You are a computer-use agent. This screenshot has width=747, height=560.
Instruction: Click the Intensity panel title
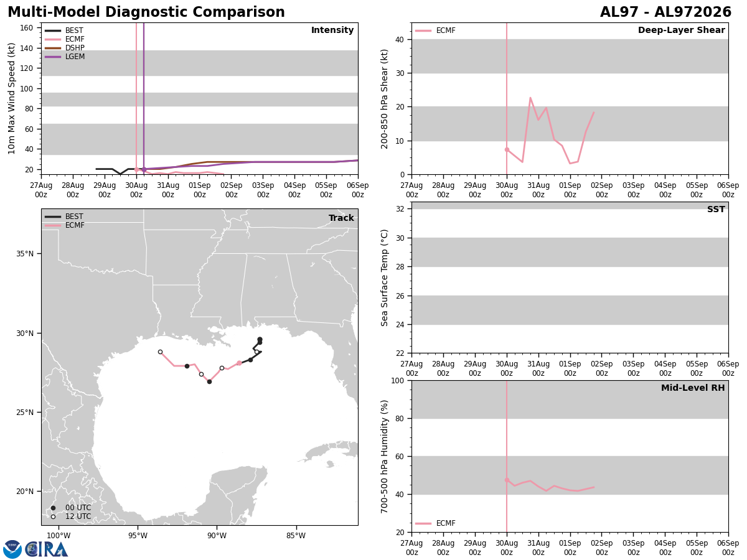332,30
